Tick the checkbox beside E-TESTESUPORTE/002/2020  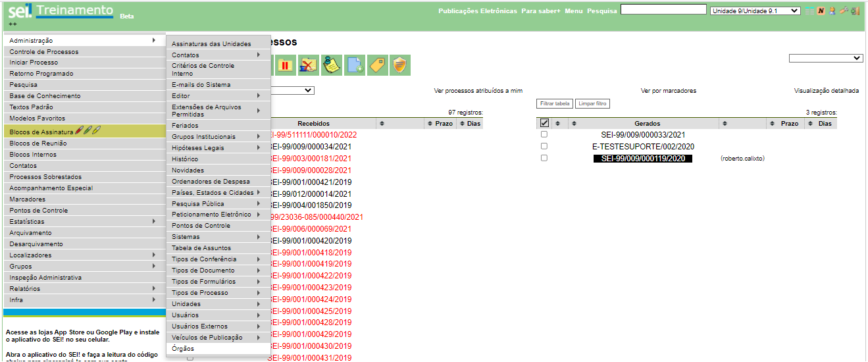pos(544,146)
